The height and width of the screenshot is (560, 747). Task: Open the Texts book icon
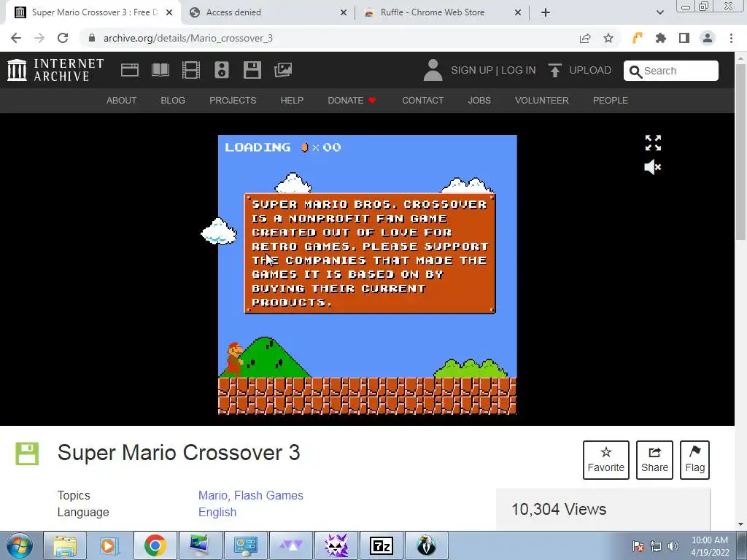[160, 70]
